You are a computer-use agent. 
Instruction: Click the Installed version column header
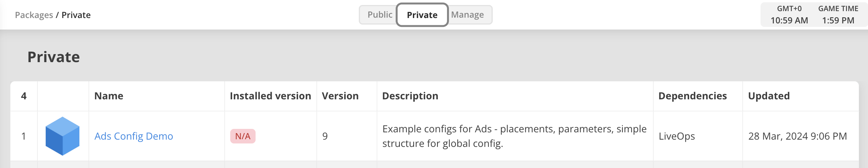click(x=271, y=96)
